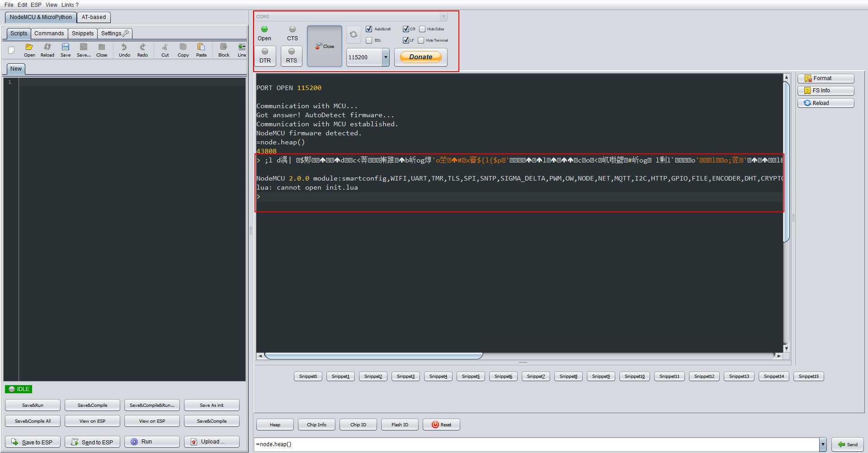Image resolution: width=868 pixels, height=453 pixels.
Task: Click the Save floppy disk icon
Action: coord(66,50)
